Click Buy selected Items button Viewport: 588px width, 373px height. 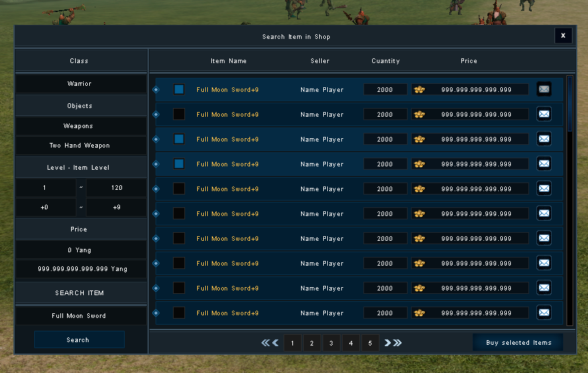point(518,343)
